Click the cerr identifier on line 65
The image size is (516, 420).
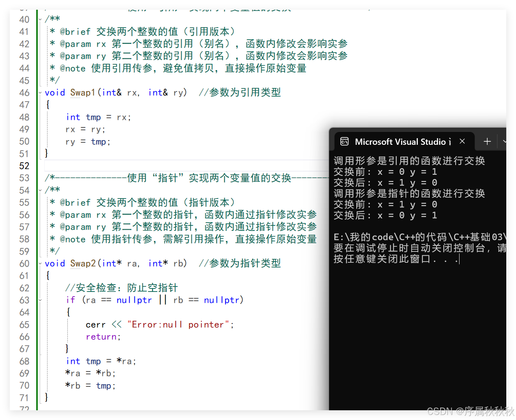96,325
